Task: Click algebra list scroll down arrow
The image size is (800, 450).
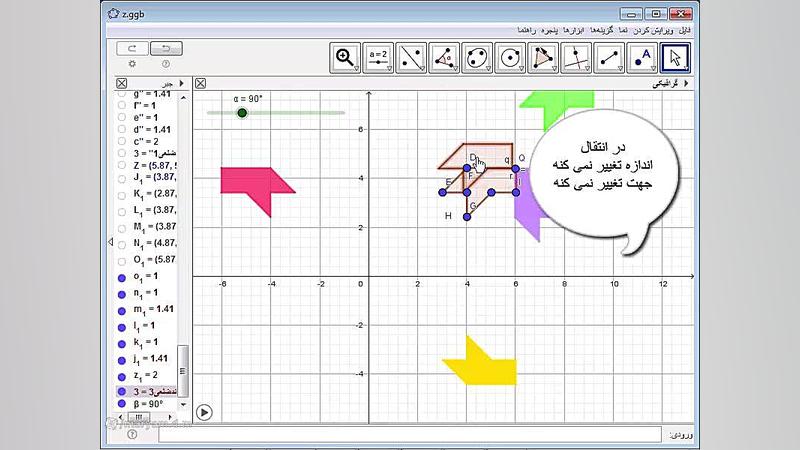Action: [183, 404]
